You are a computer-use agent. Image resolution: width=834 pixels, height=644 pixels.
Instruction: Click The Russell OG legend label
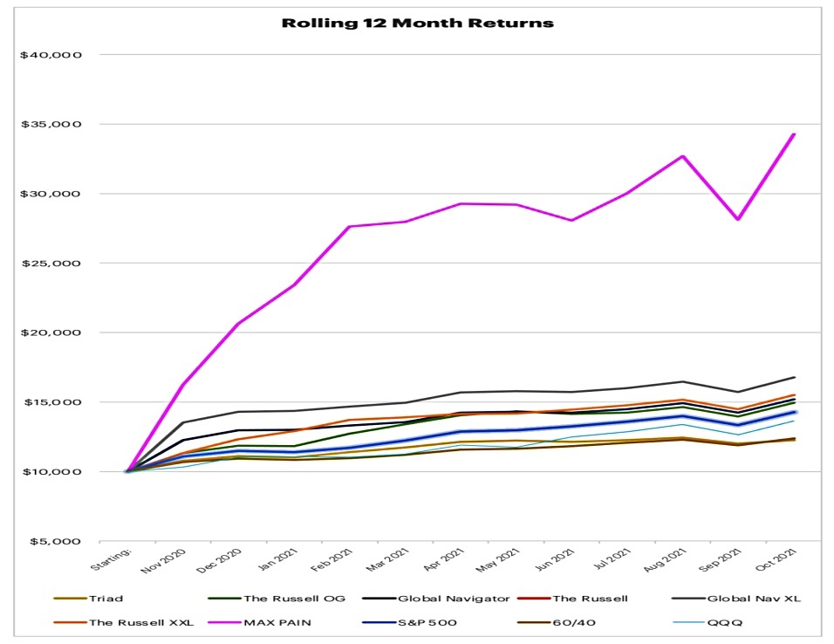coord(295,599)
